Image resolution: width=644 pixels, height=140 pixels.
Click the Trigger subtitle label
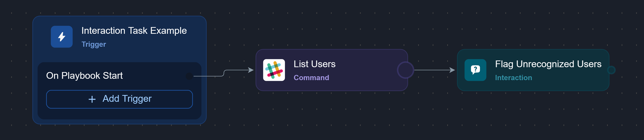[94, 44]
